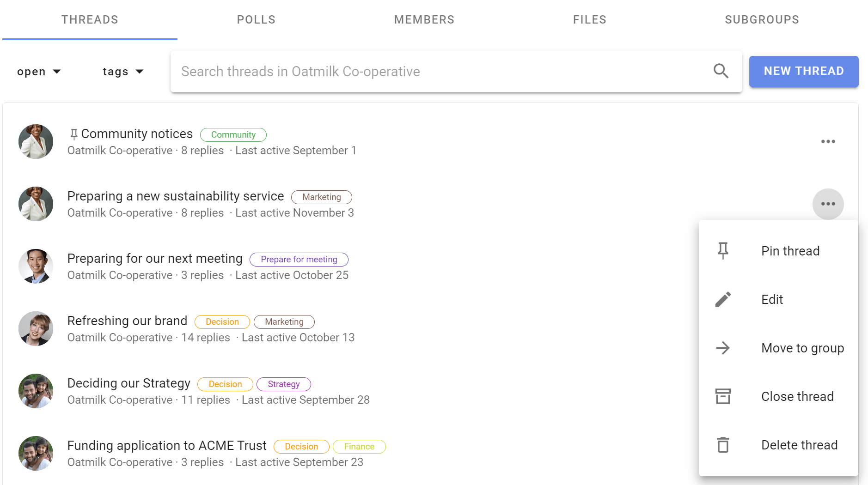
Task: Click the arrow icon for Move to group
Action: [x=723, y=348]
